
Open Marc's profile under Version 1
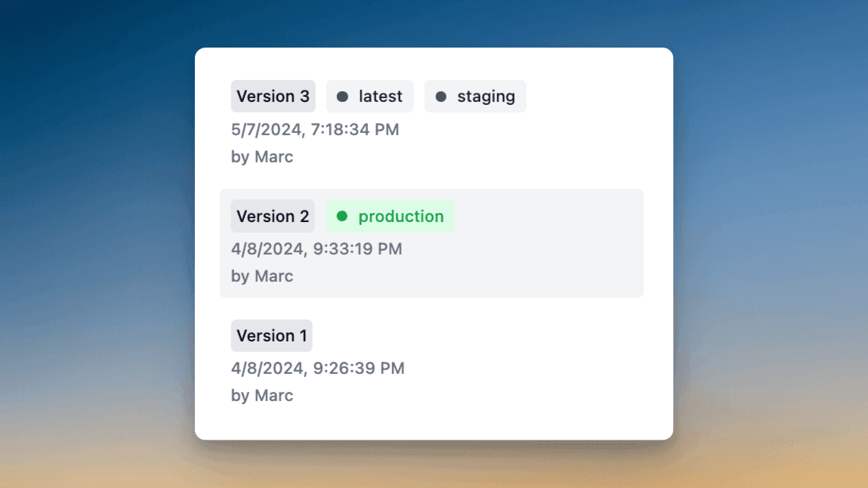coord(261,395)
